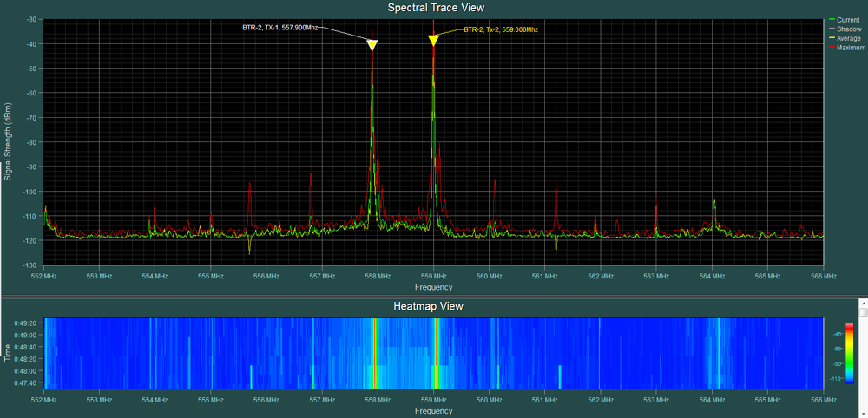
Task: Click the 556 MHz tick label on heatmap axis
Action: point(266,399)
